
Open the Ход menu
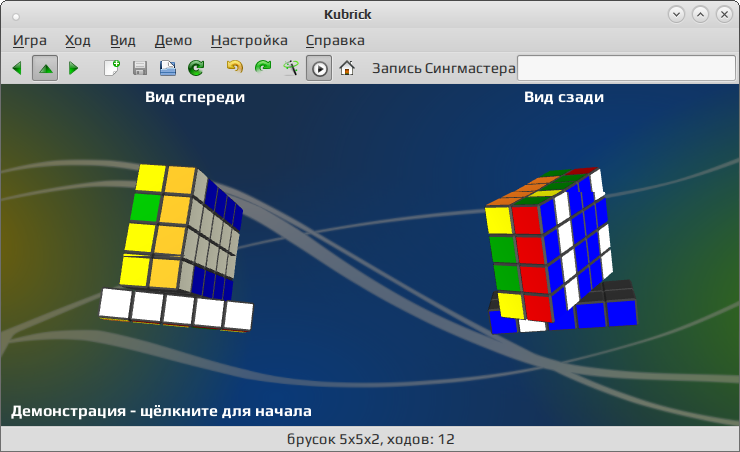[x=78, y=41]
